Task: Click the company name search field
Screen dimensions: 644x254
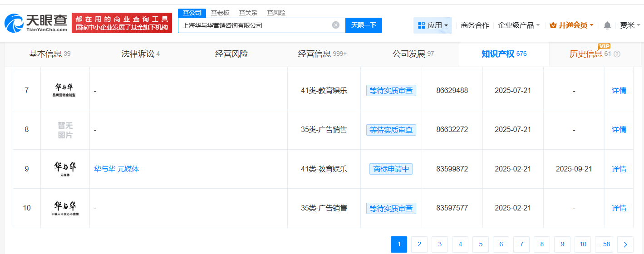Action: pyautogui.click(x=254, y=25)
